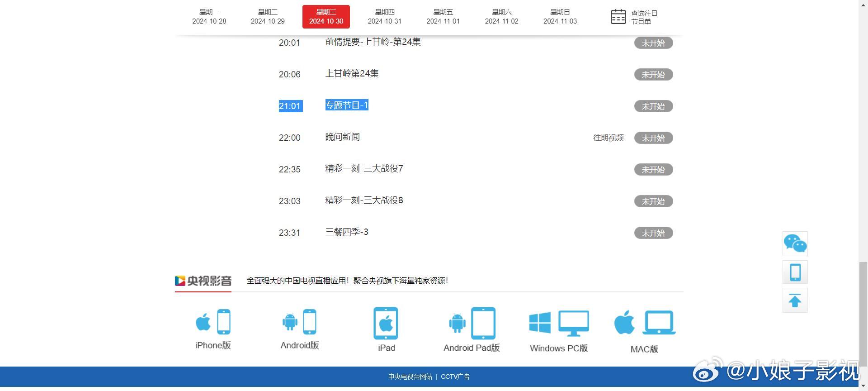Click 未开始 button for 三餐四季-3

pos(653,233)
